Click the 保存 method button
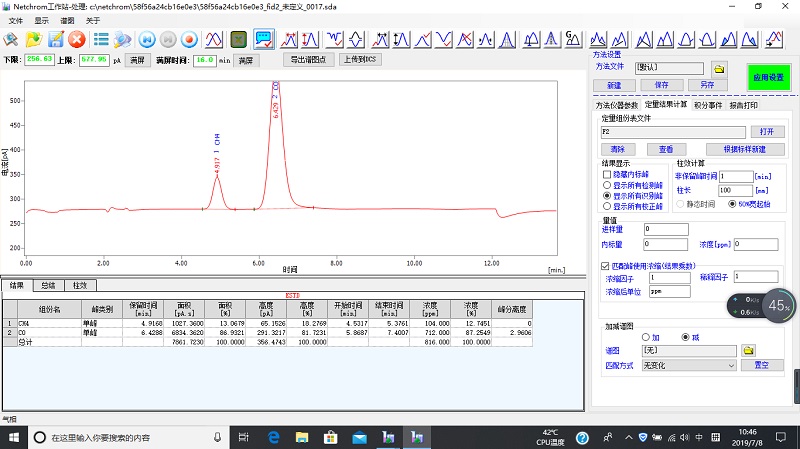The image size is (800, 449). pyautogui.click(x=662, y=85)
